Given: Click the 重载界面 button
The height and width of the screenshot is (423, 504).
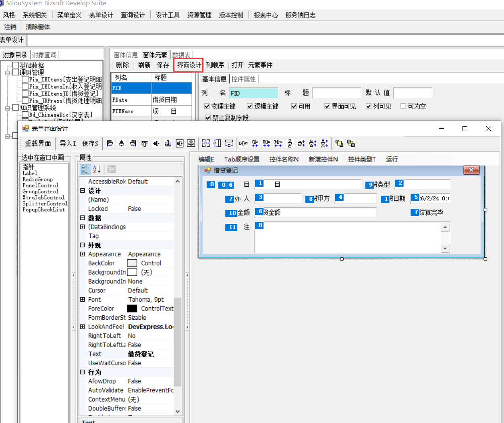Looking at the screenshot, I should click(x=38, y=144).
